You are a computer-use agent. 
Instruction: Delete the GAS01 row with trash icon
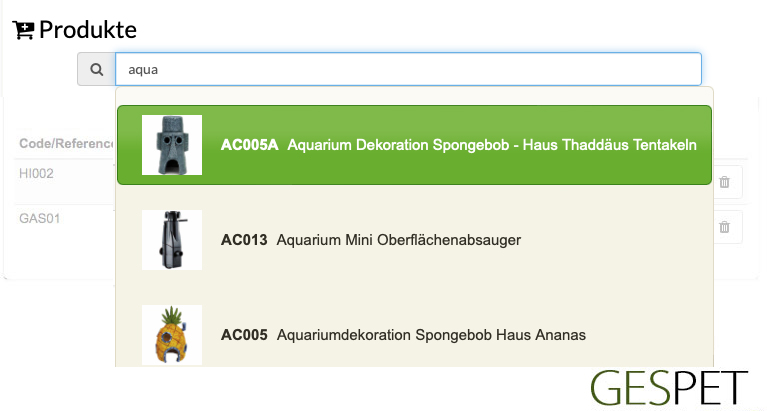click(x=724, y=227)
